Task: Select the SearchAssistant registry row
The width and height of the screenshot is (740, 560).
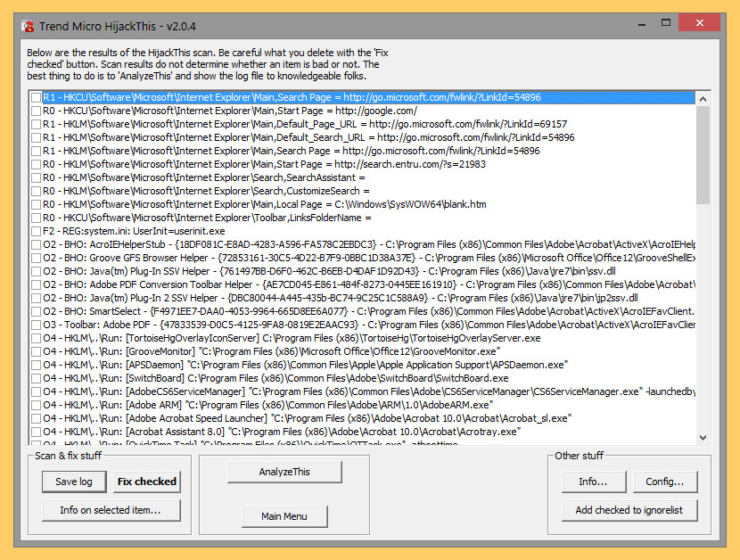Action: point(363,178)
